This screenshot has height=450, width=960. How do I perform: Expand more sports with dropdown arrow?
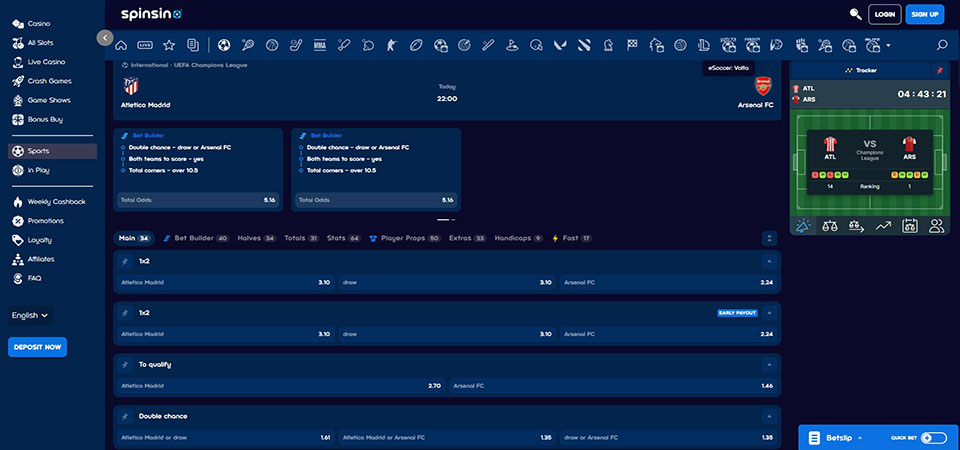click(888, 45)
